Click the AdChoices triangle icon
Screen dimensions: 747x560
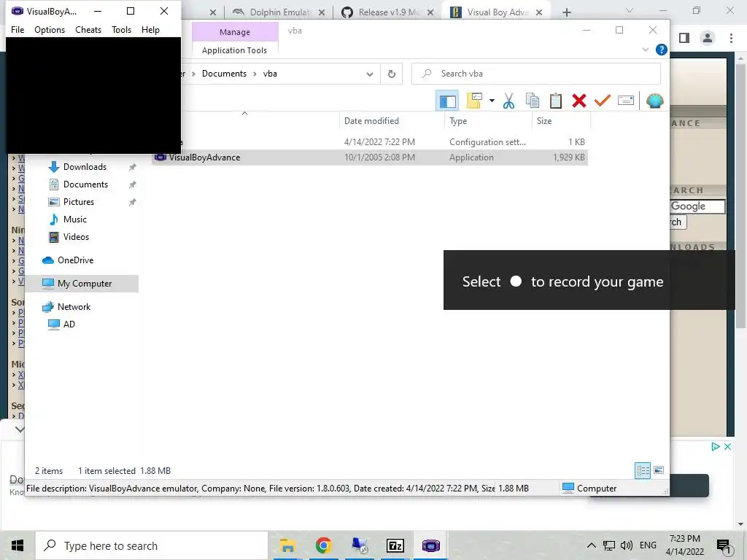[715, 447]
